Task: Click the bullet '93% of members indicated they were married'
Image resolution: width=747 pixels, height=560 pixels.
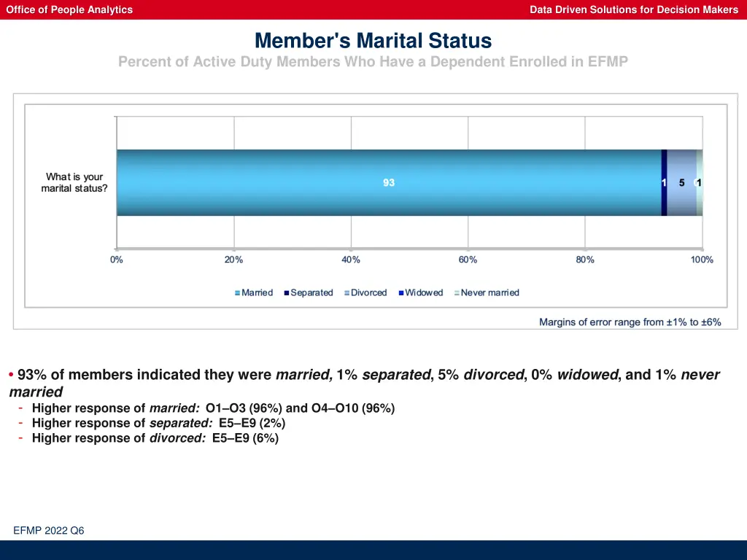Action: coord(365,384)
